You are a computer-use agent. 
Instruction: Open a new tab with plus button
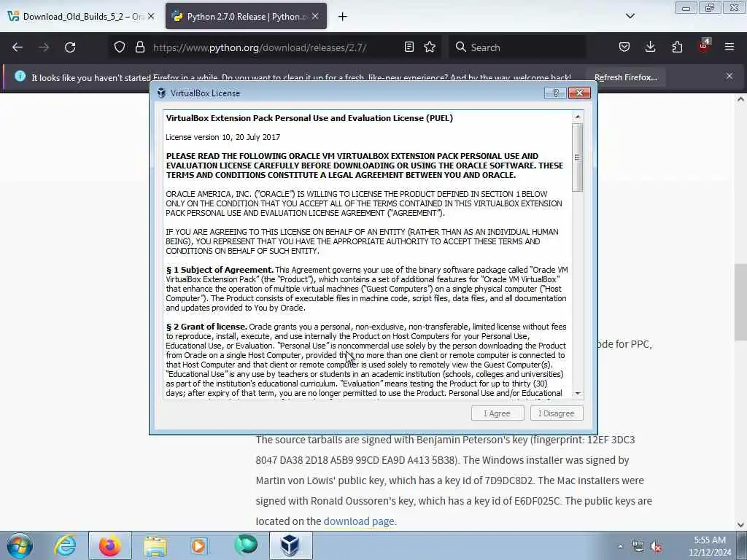click(343, 17)
